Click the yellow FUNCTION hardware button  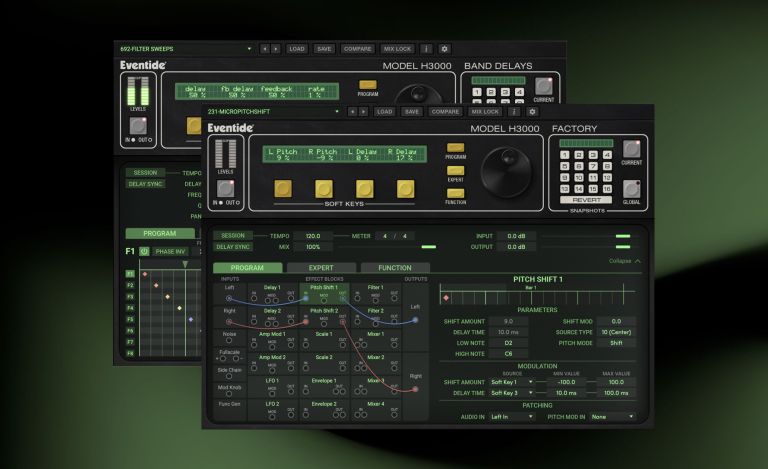click(x=456, y=193)
